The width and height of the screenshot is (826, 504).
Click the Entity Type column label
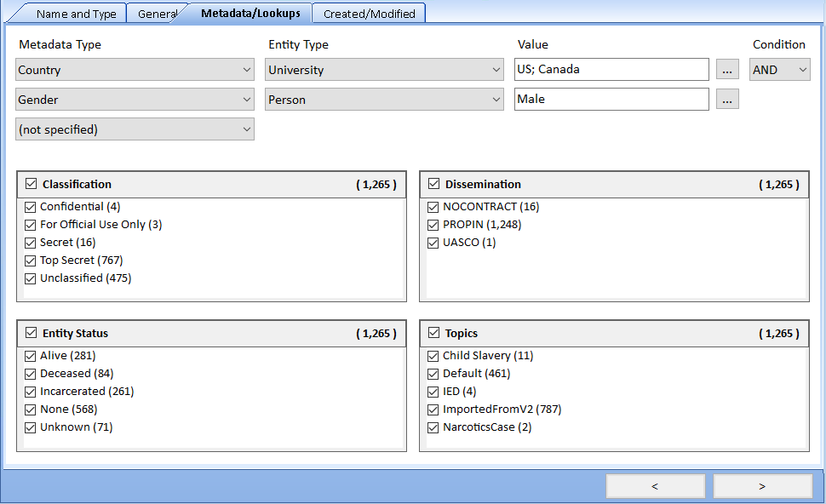(298, 45)
